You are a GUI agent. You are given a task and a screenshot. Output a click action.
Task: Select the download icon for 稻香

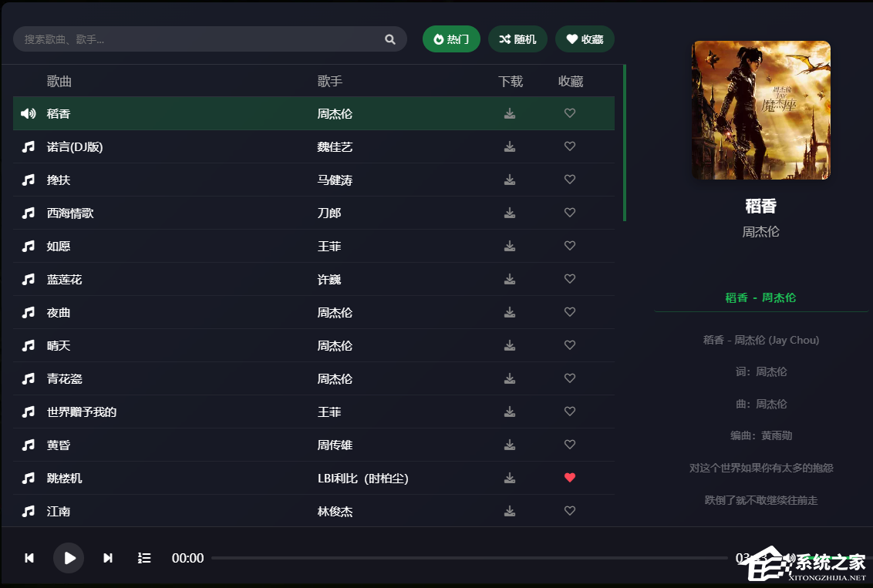click(x=509, y=113)
